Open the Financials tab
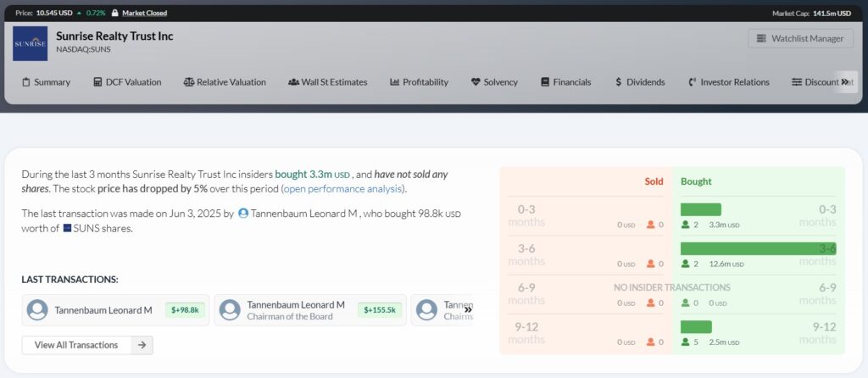 (x=565, y=82)
